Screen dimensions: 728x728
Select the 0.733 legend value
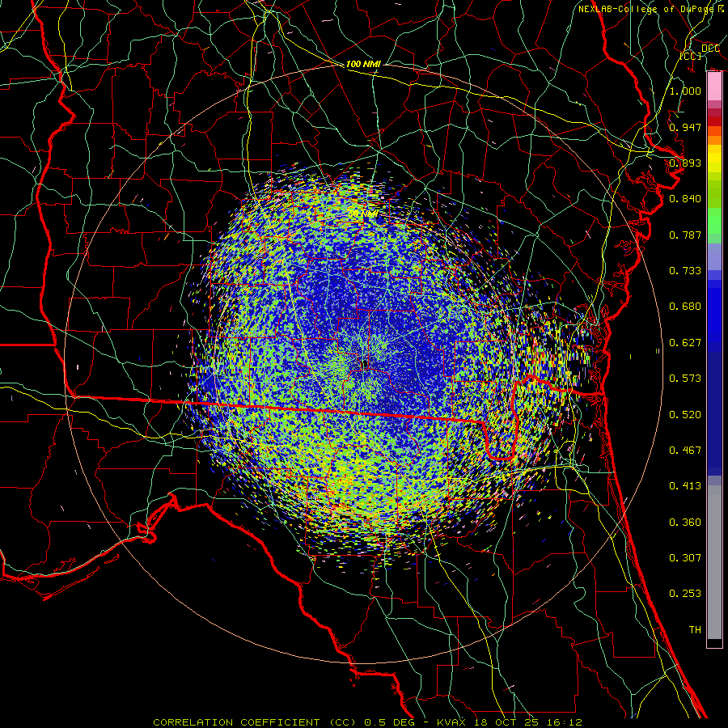(685, 271)
